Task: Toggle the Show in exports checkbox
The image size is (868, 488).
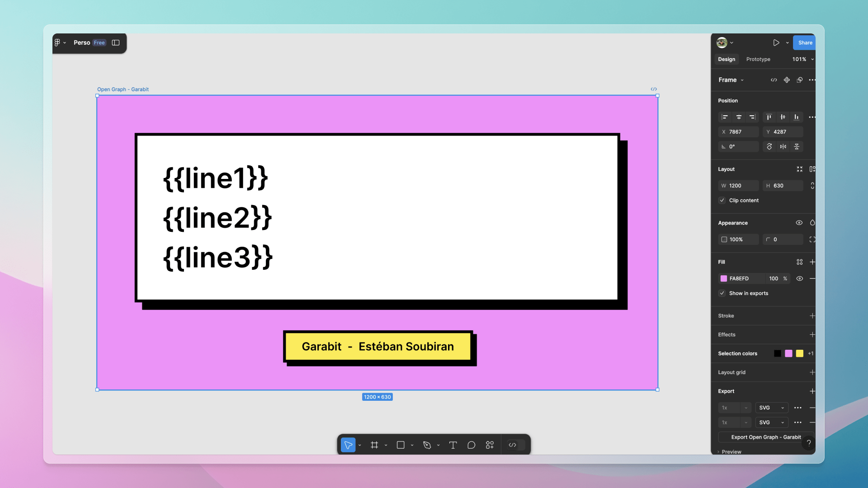Action: click(x=722, y=293)
